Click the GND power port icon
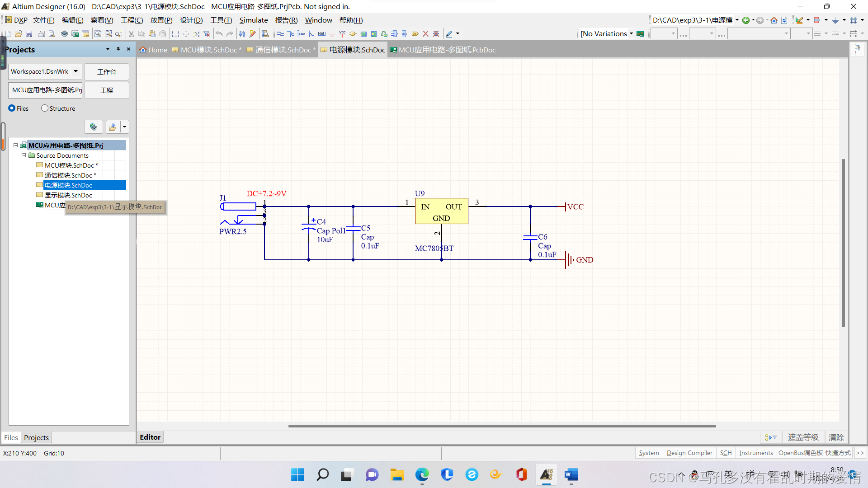868x488 pixels. click(332, 34)
